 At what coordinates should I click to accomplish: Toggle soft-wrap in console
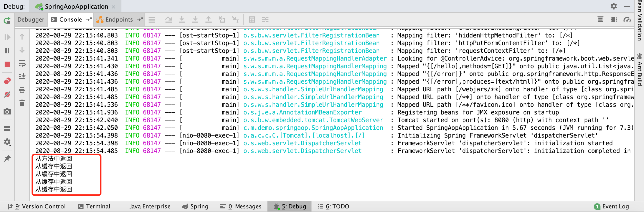[22, 63]
